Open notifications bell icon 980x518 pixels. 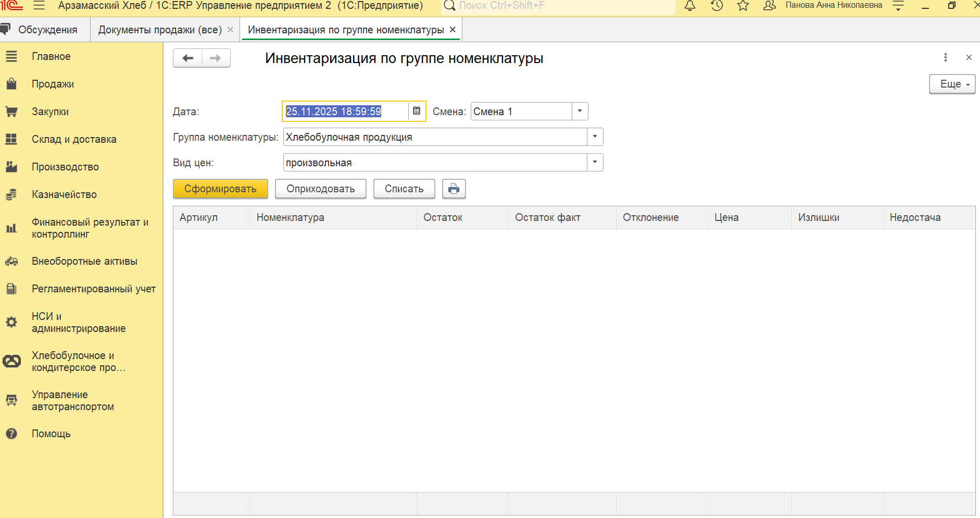690,6
